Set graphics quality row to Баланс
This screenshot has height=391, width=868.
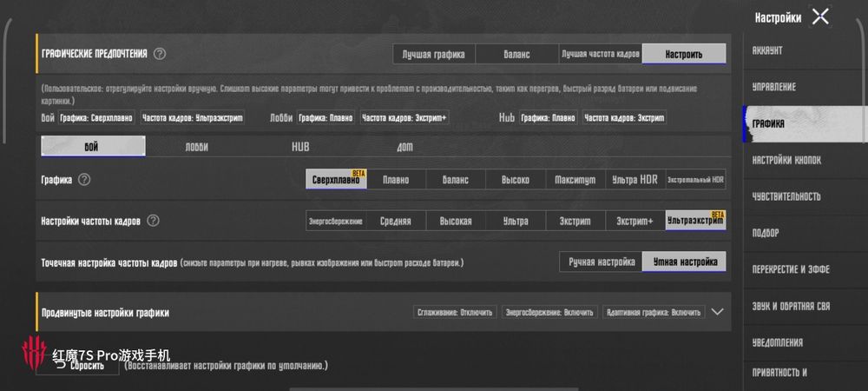[x=456, y=180]
